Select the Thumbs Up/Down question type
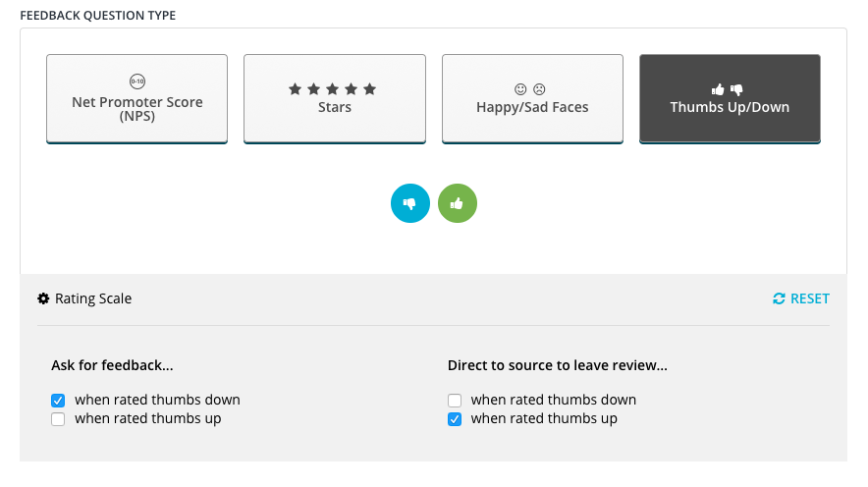868x487 pixels. point(730,98)
